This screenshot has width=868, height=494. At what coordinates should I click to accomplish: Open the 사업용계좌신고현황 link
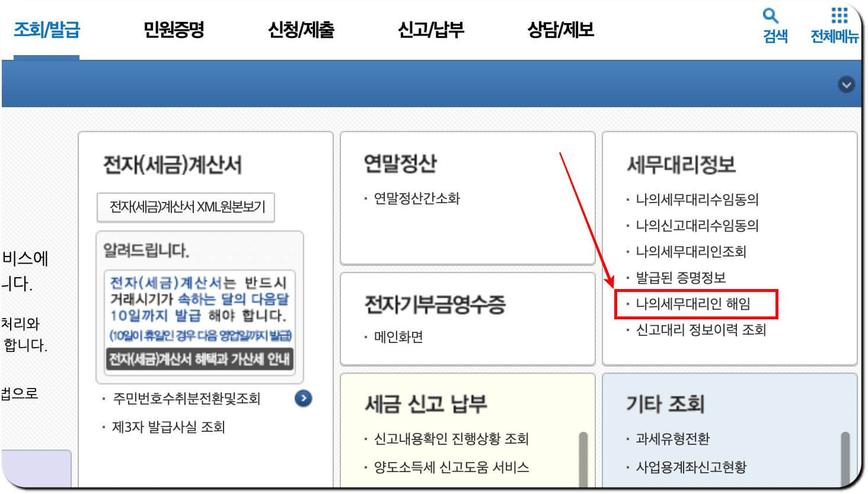[691, 467]
